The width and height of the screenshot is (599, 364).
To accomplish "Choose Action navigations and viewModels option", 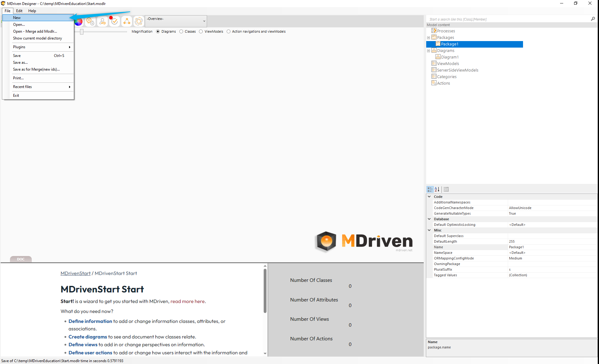I will (229, 31).
